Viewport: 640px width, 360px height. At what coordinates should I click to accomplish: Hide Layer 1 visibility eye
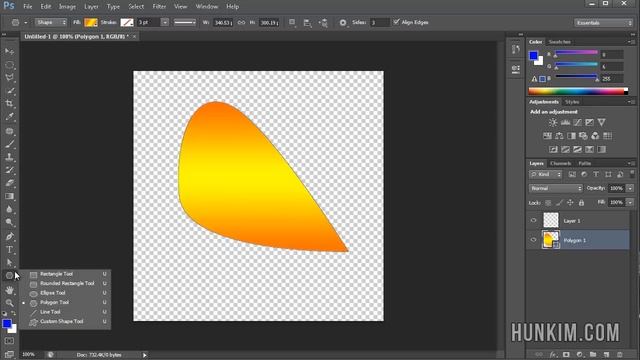click(533, 220)
